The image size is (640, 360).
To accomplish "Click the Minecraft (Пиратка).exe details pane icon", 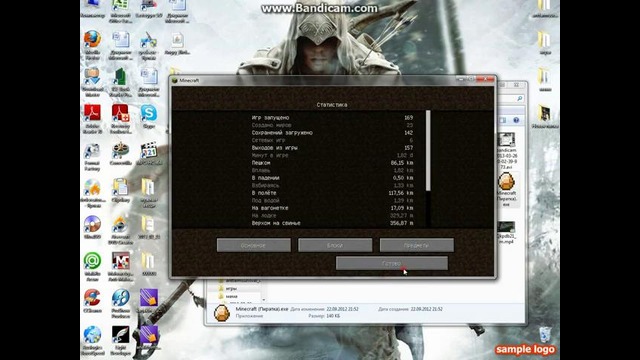I will pos(222,313).
